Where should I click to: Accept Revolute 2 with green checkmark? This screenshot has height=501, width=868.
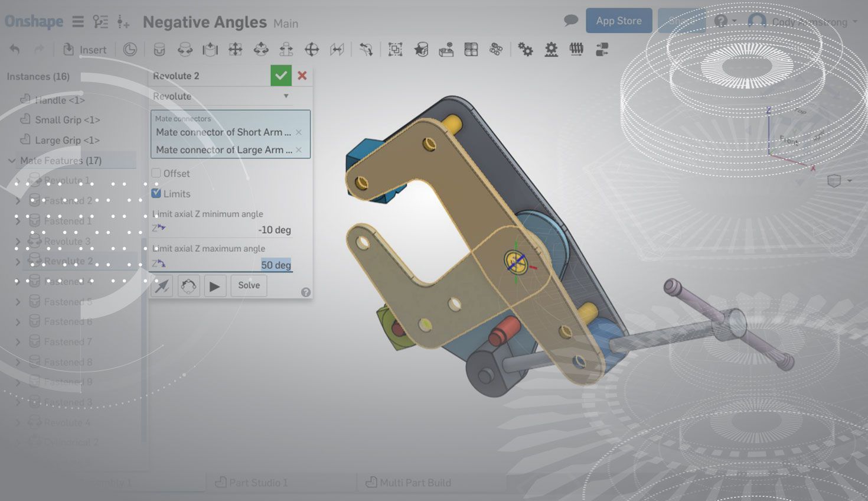point(280,76)
